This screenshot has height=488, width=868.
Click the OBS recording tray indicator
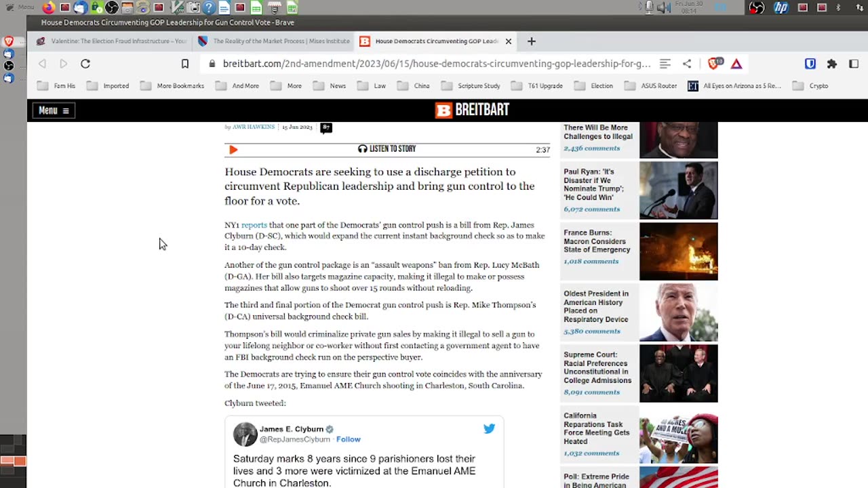point(757,7)
